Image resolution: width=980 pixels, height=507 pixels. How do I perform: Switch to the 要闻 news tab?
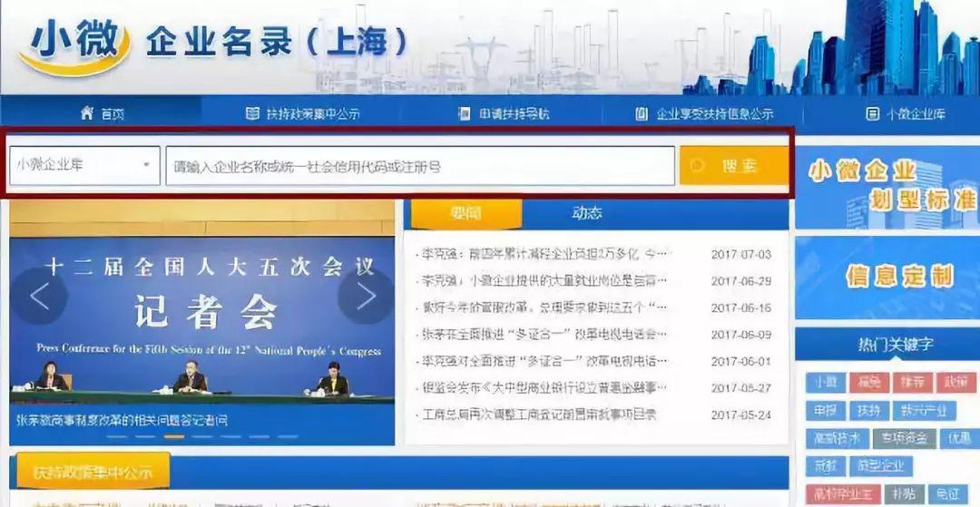coord(465,213)
